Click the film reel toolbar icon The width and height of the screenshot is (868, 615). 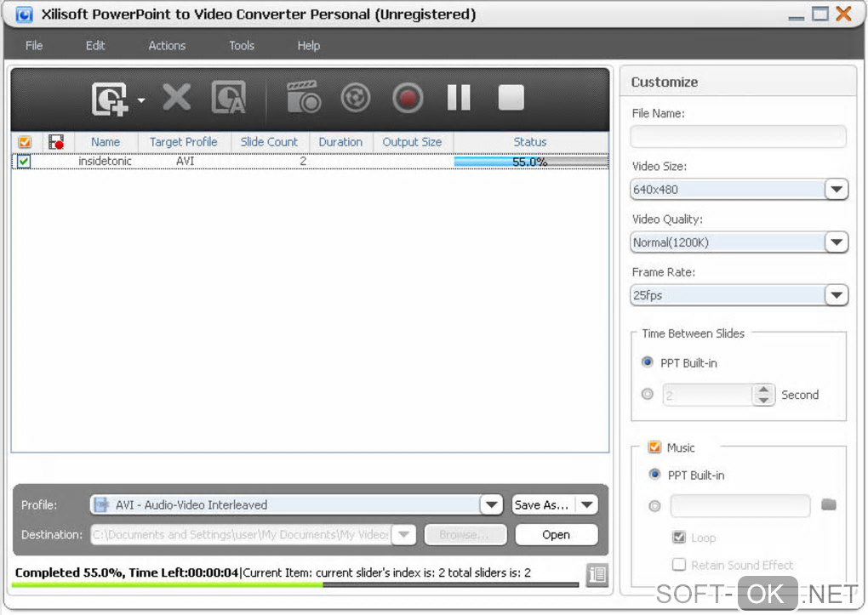(356, 98)
